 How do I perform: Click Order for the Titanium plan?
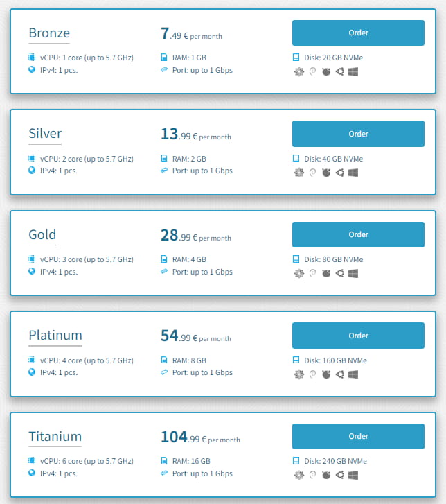(358, 437)
